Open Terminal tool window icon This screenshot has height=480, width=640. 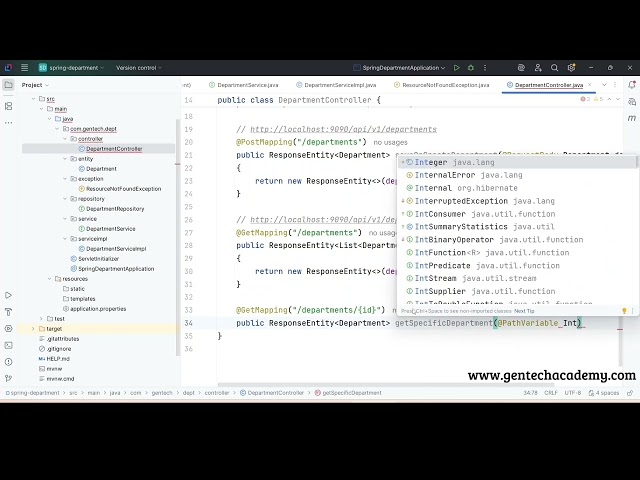tap(8, 345)
